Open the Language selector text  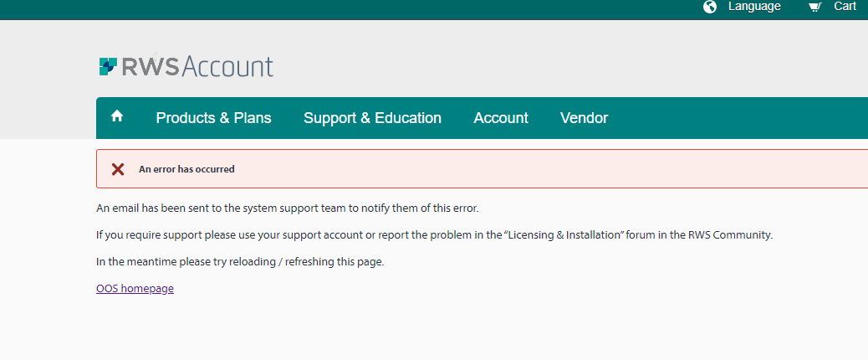pyautogui.click(x=754, y=7)
